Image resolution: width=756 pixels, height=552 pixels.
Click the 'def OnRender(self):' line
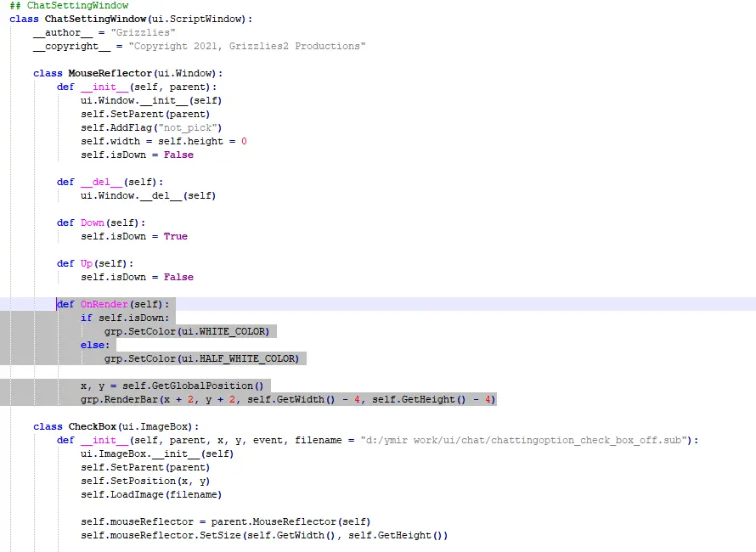coord(113,304)
